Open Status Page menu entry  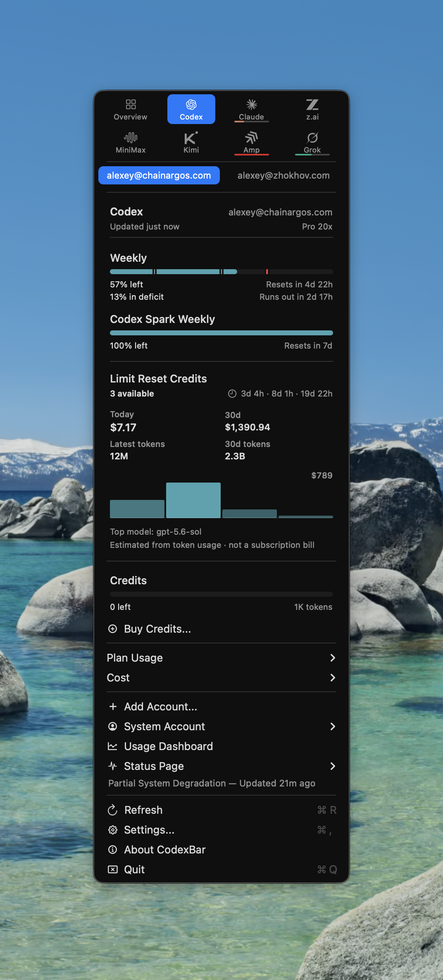[x=221, y=766]
